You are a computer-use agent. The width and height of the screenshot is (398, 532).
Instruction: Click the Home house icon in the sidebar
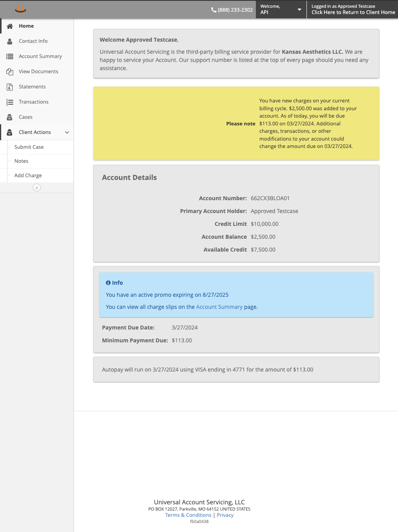click(x=10, y=26)
